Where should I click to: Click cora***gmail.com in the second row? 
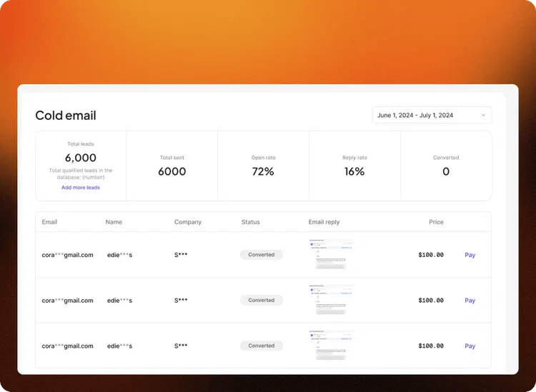pos(67,301)
